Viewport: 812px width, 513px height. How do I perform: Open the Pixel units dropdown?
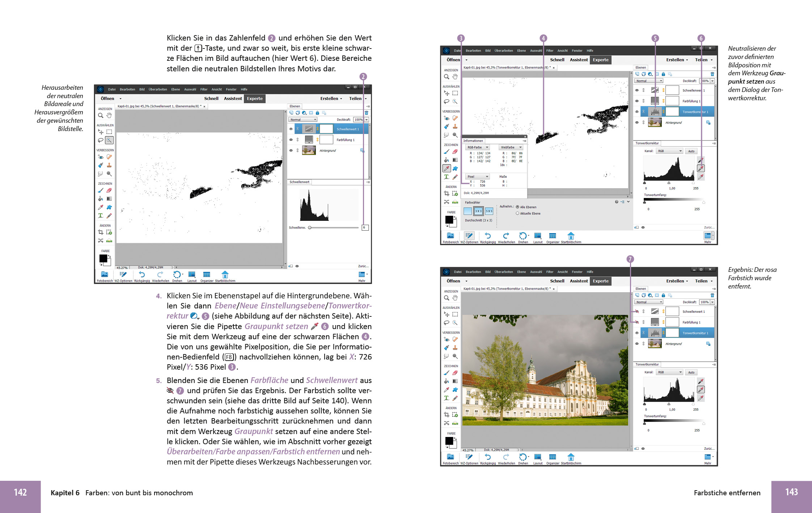(x=478, y=177)
